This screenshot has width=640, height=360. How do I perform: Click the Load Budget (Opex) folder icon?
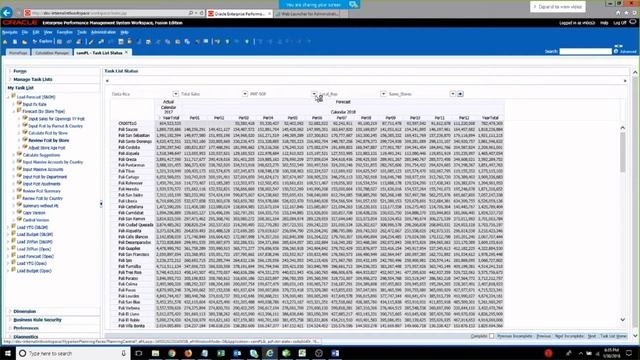coord(13,270)
